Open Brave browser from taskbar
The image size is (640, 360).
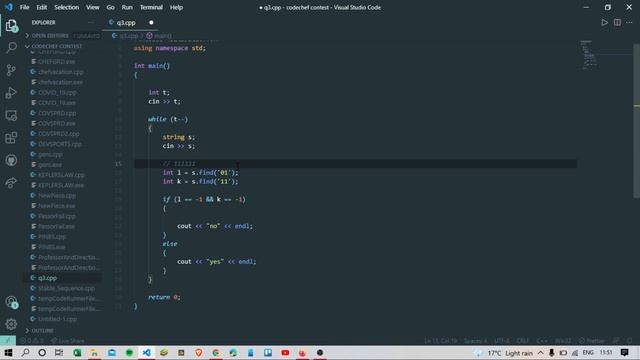tap(199, 353)
